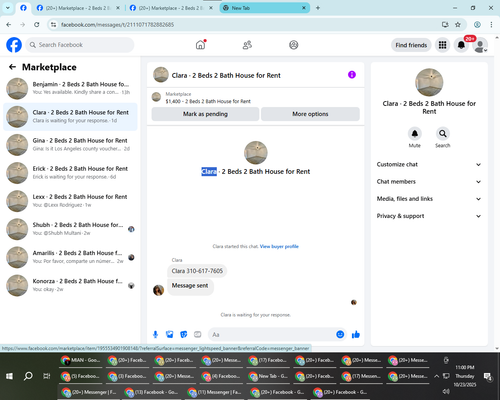Image resolution: width=500 pixels, height=400 pixels.
Task: Click the Clara 310-617-7605 message bubble
Action: [197, 271]
